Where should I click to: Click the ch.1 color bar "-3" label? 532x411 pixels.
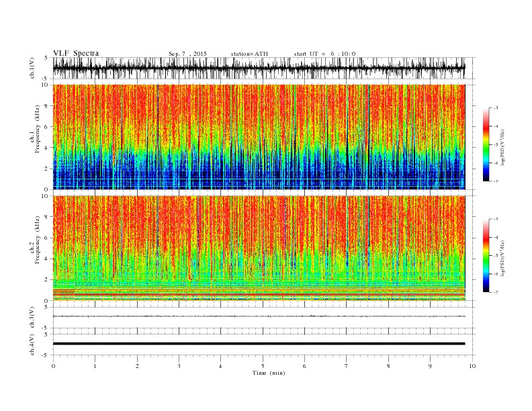pyautogui.click(x=495, y=108)
